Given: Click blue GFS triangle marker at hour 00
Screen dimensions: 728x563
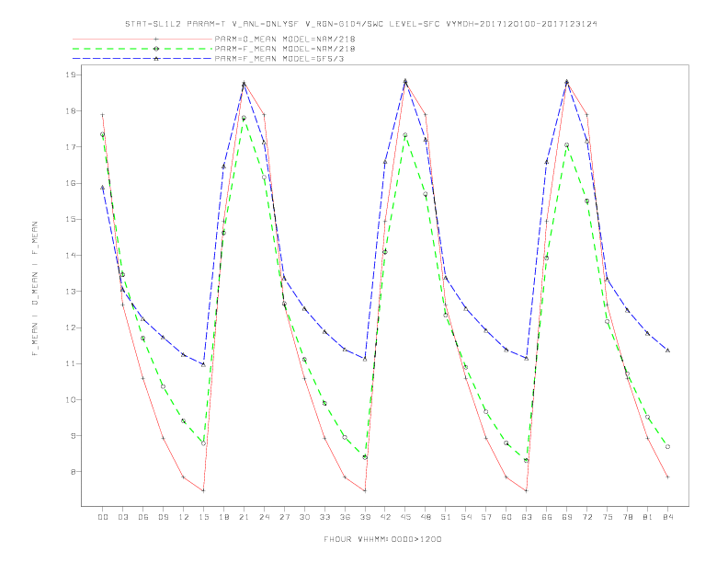Looking at the screenshot, I should click(103, 188).
